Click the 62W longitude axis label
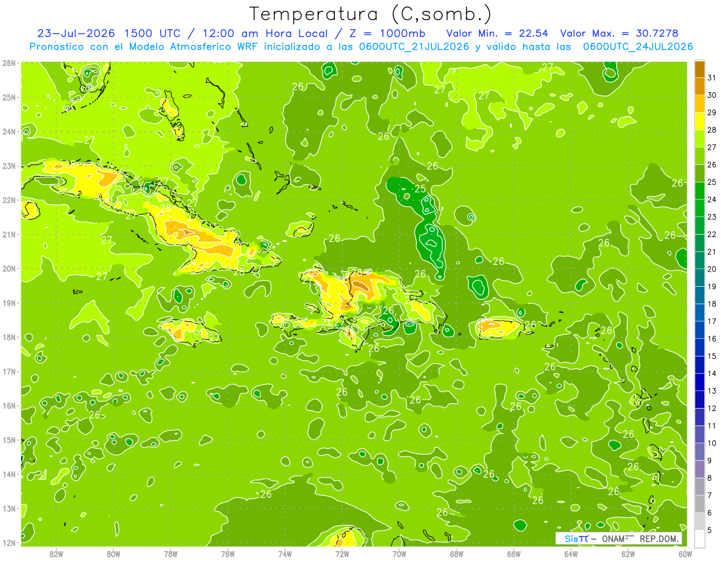The image size is (728, 562). [x=628, y=554]
